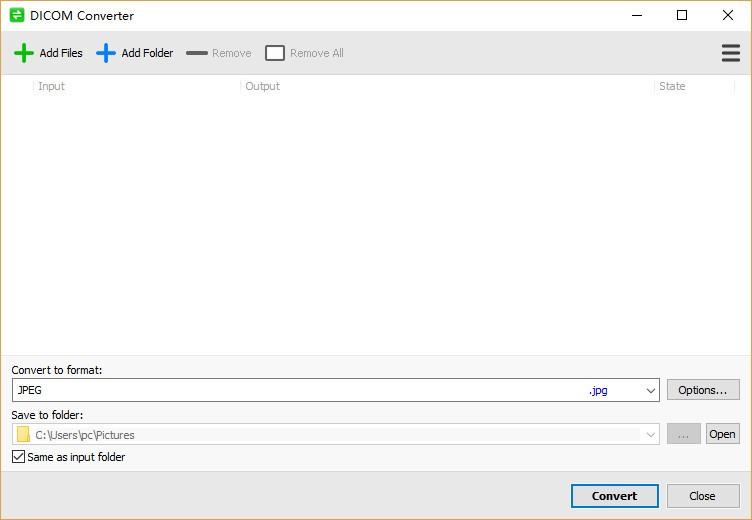Viewport: 752px width, 520px height.
Task: Expand the Convert to format dropdown arrow
Action: pos(650,390)
